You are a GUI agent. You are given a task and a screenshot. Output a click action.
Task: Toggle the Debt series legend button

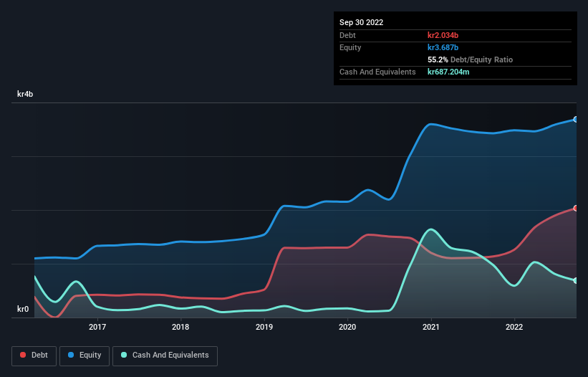click(34, 355)
